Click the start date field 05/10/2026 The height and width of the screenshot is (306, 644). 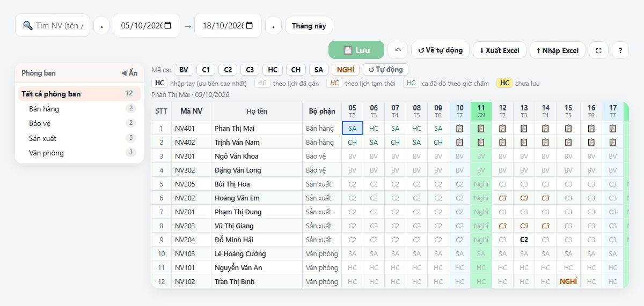(x=146, y=25)
